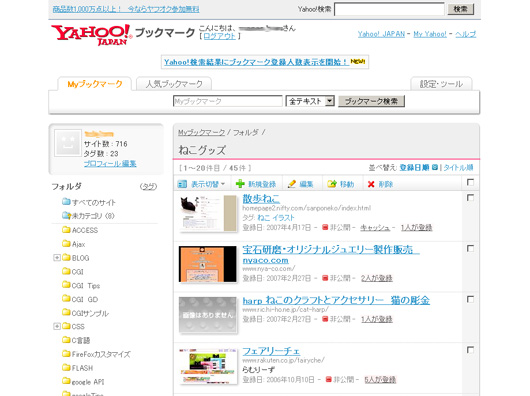Screen dimensions: 530x396
Task: Click the Myブックマーク search input field
Action: [227, 101]
